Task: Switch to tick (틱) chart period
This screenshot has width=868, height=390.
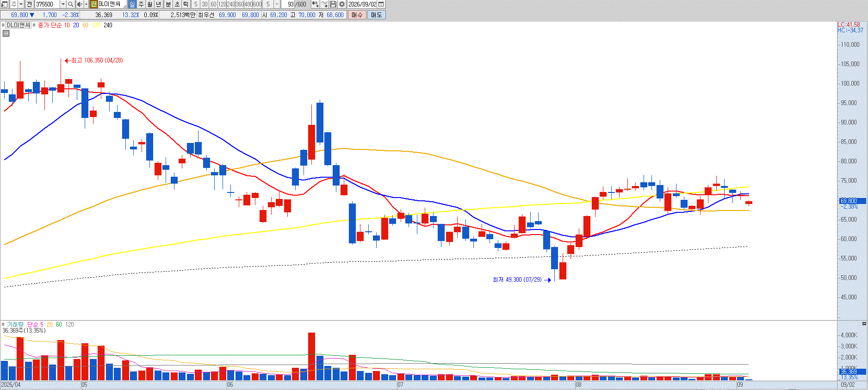Action: [186, 4]
